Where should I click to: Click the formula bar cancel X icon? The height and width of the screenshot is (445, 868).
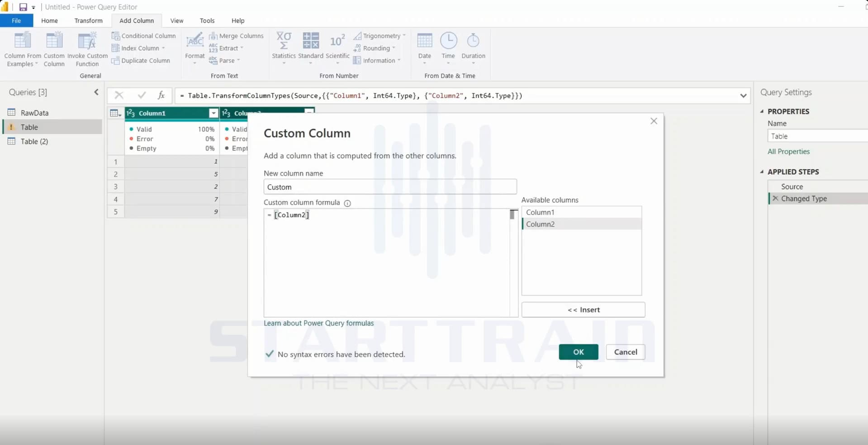119,95
